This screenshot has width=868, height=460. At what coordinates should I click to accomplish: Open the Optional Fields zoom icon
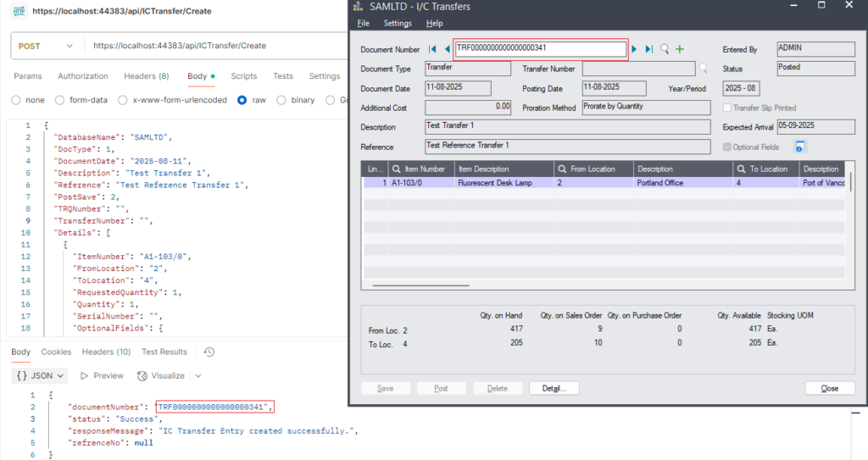(x=798, y=147)
